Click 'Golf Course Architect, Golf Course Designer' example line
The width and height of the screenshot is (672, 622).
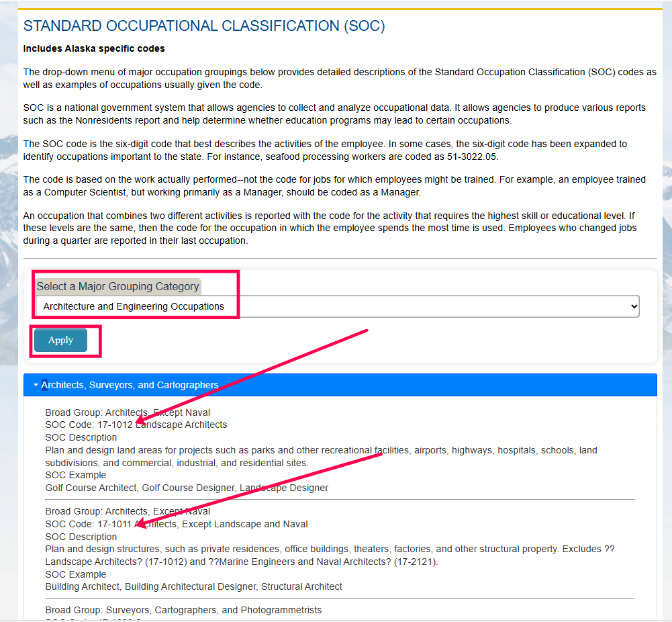tap(187, 488)
